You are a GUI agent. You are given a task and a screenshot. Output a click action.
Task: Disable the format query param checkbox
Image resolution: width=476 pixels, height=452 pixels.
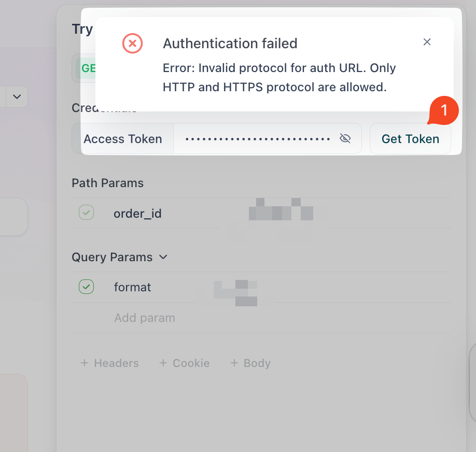[86, 287]
